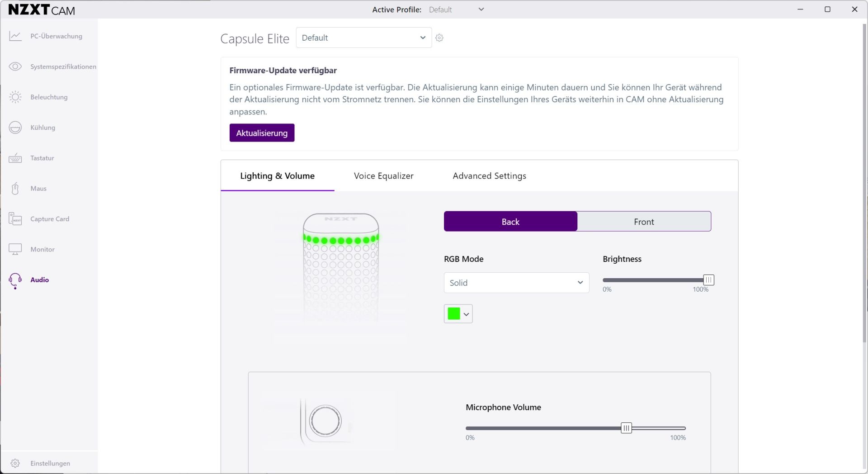Click the Kühlung fan icon
The image size is (868, 474).
pyautogui.click(x=15, y=128)
